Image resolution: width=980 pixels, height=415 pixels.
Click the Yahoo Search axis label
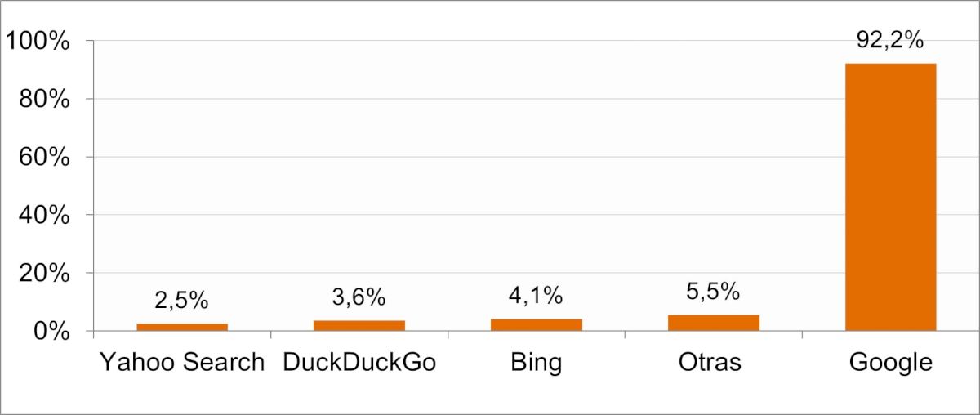pyautogui.click(x=182, y=362)
